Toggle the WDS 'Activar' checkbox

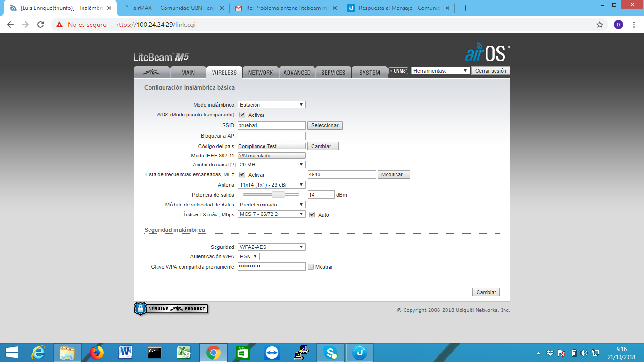[x=242, y=115]
